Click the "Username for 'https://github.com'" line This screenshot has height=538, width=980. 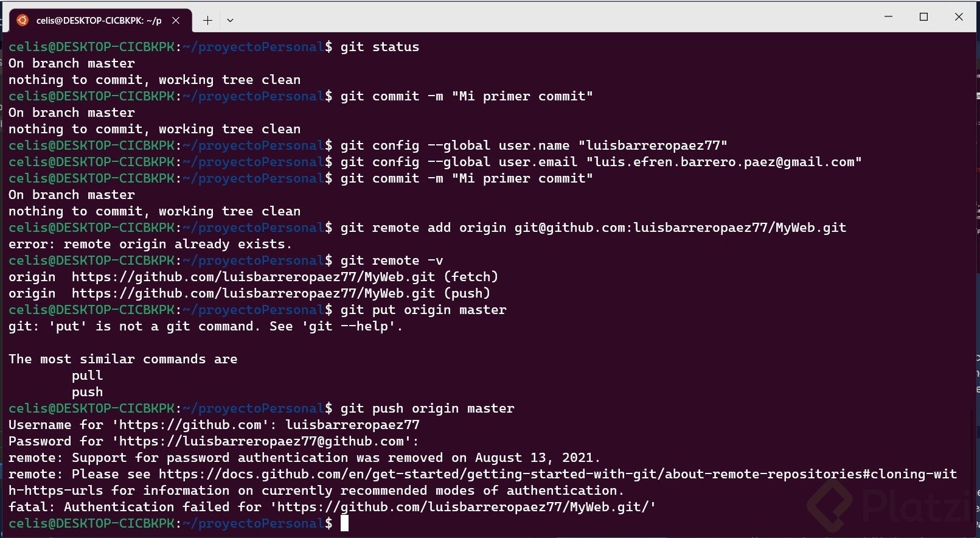214,425
